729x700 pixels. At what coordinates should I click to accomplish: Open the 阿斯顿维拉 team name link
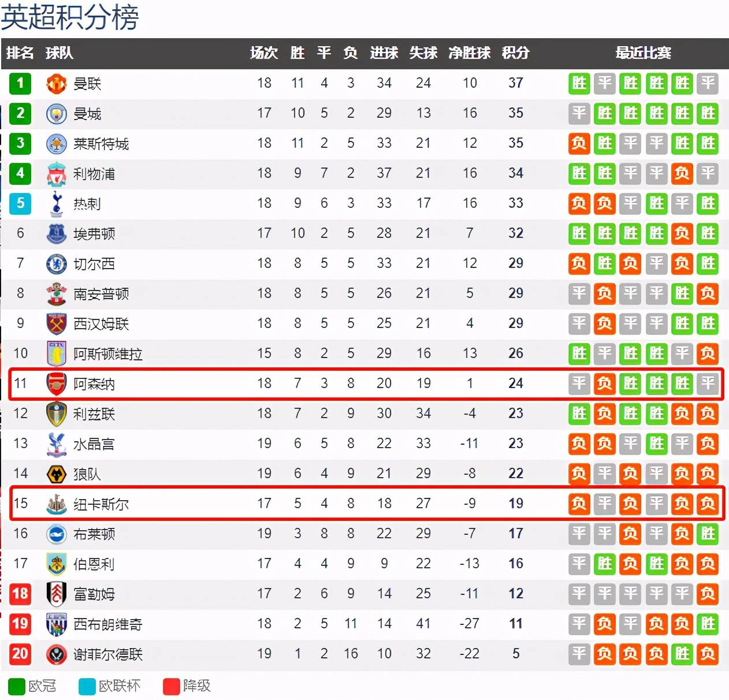[x=108, y=354]
